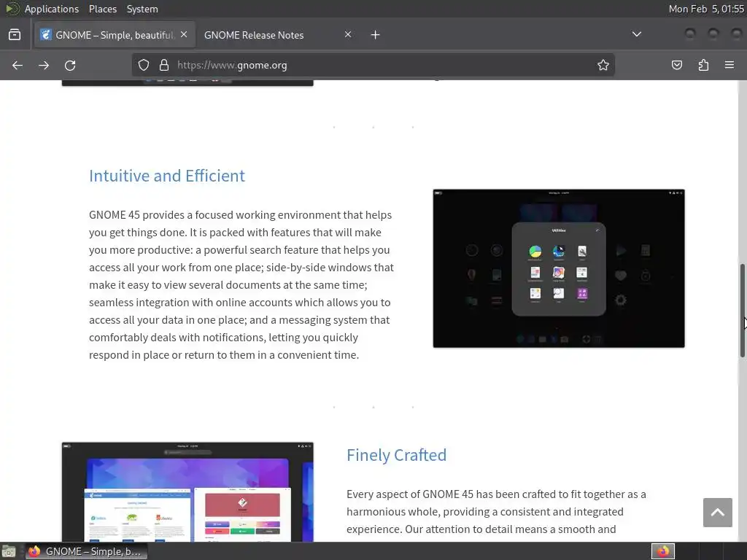Click the back-to-top arrow button
Image resolution: width=747 pixels, height=560 pixels.
click(718, 513)
